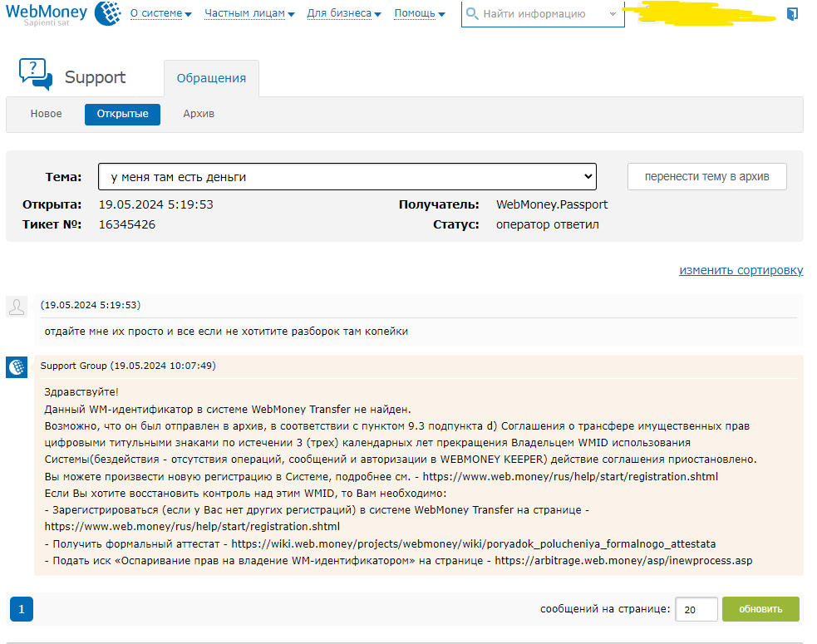The image size is (817, 644).
Task: Click the изменить сортировку link
Action: point(741,270)
